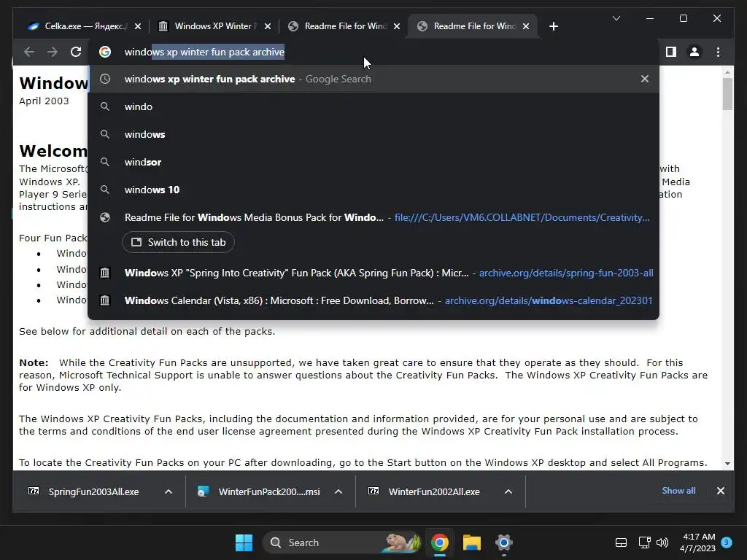Open the Chrome side panel icon
Screen dimensions: 747x560
click(671, 52)
